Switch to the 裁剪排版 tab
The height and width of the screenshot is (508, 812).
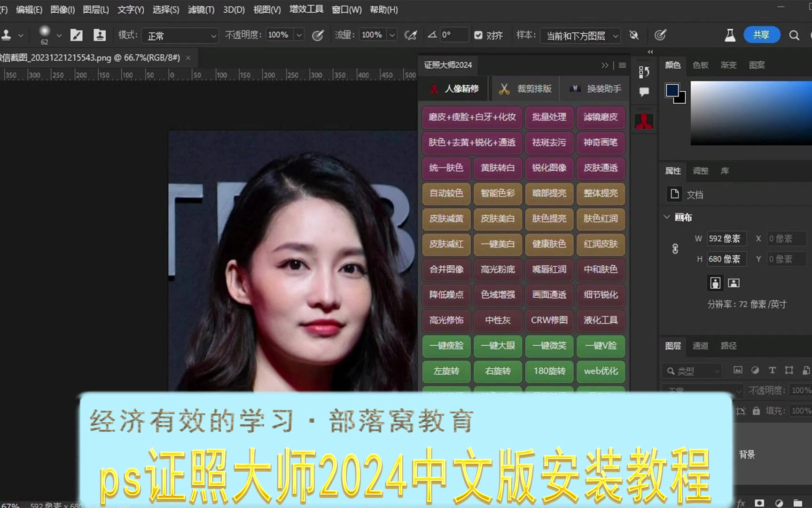click(526, 89)
